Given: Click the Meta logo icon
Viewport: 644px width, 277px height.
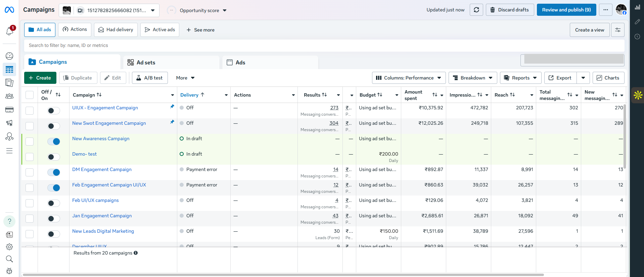Looking at the screenshot, I should [x=9, y=10].
